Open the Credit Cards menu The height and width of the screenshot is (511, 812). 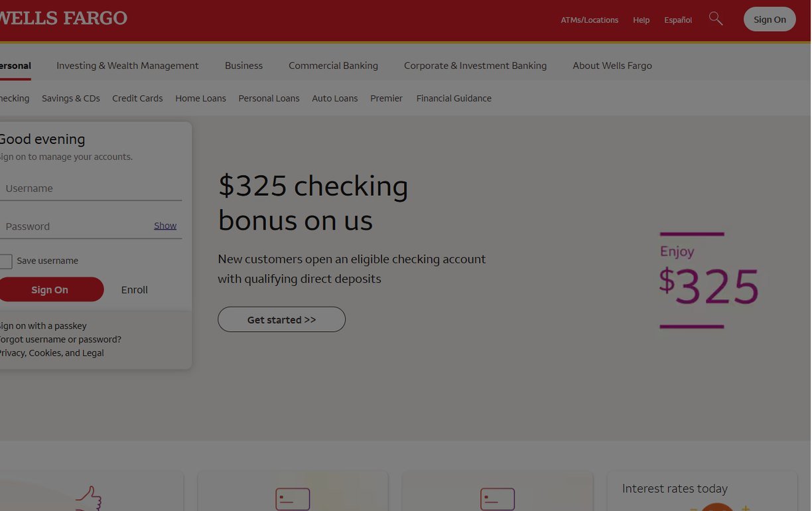[x=137, y=98]
